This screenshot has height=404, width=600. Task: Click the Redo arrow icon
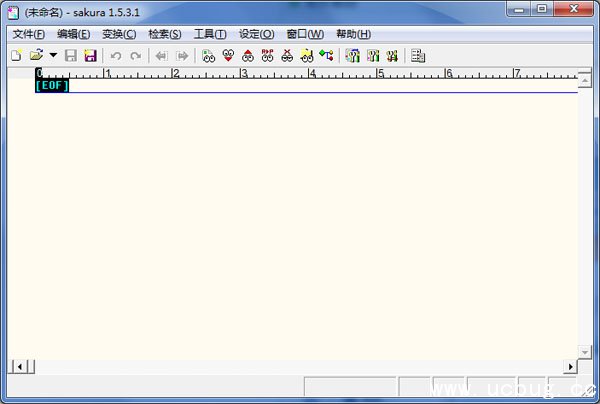[x=135, y=56]
